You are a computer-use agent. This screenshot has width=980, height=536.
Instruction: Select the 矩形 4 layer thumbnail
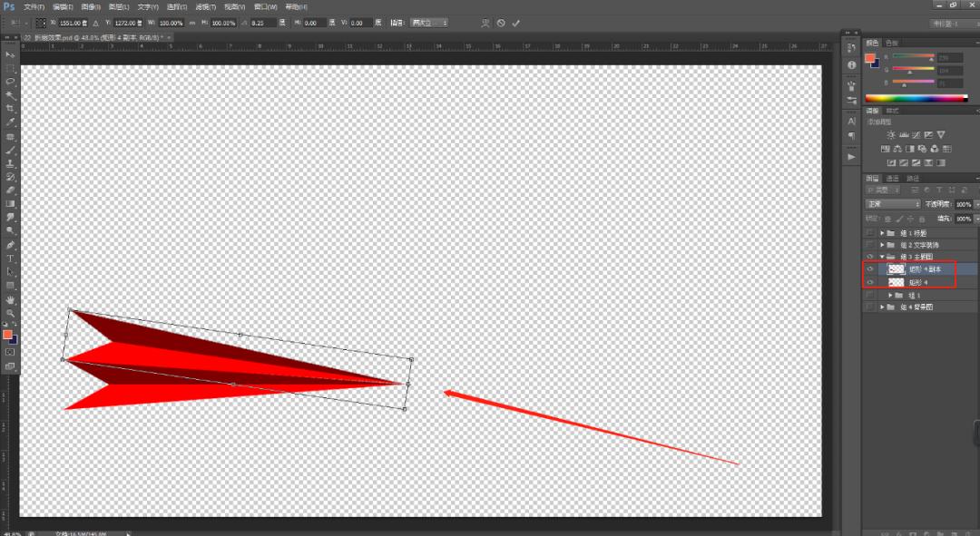pos(897,282)
